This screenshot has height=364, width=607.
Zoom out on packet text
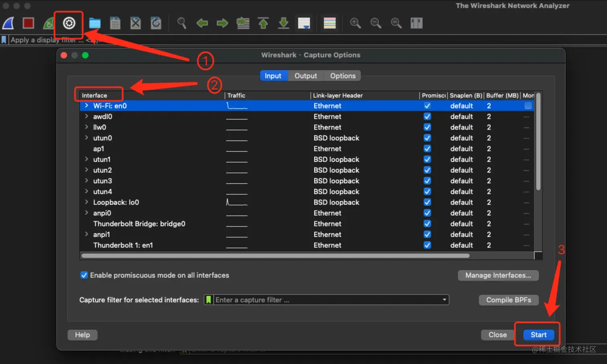[x=376, y=23]
